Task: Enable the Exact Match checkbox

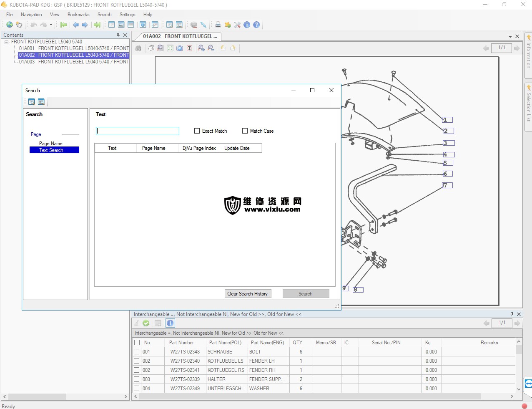Action: [x=197, y=131]
